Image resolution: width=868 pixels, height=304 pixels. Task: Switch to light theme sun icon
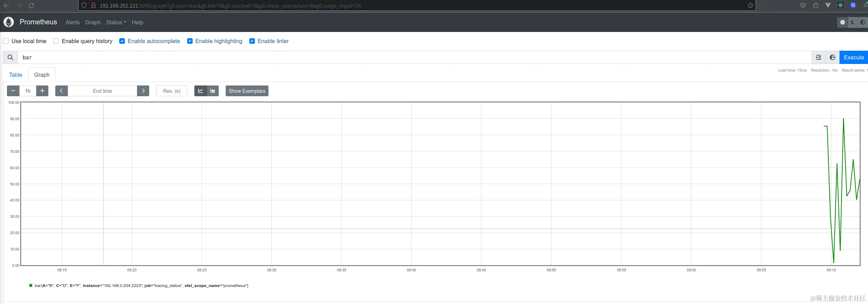(843, 22)
